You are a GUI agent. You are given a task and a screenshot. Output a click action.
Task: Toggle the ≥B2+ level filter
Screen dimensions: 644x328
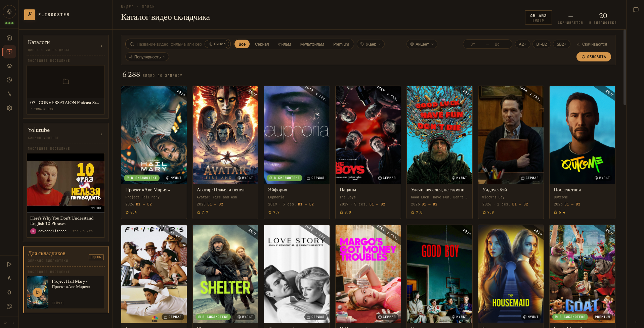point(561,44)
